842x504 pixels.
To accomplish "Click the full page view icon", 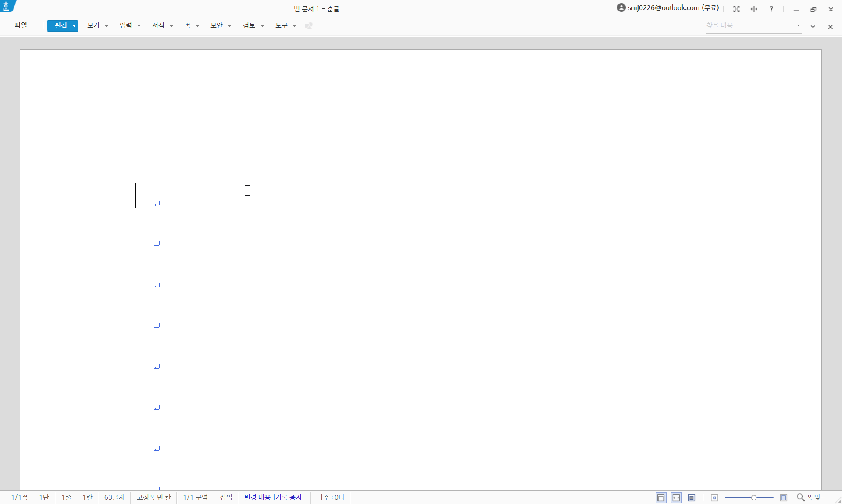I will pos(692,497).
